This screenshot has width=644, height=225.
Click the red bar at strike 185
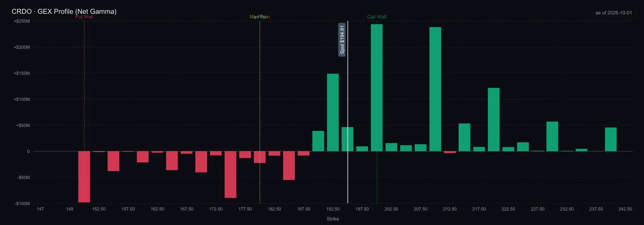pyautogui.click(x=289, y=166)
